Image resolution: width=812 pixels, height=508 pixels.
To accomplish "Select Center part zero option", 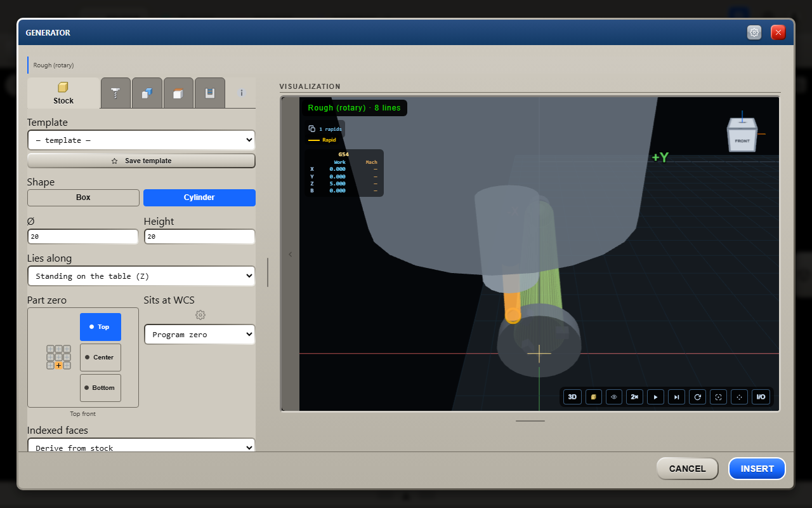I will click(100, 358).
